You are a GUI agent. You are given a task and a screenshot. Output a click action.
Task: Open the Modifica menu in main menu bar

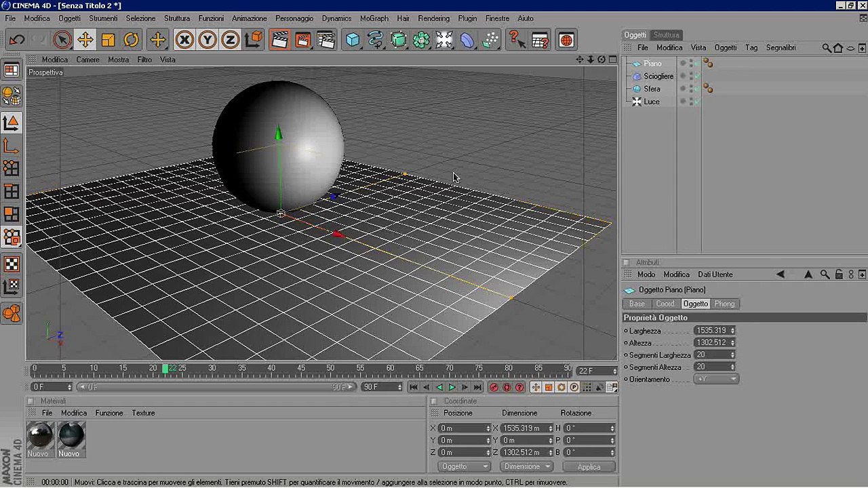point(37,18)
